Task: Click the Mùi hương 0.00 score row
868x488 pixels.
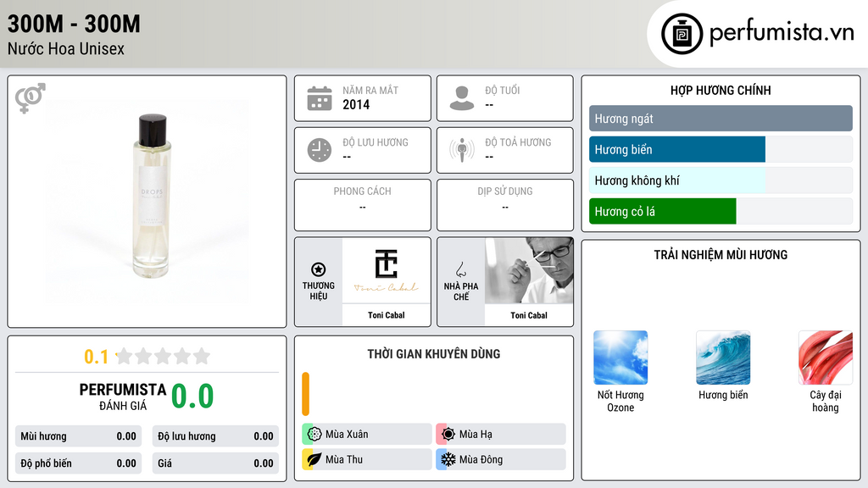Action: (x=79, y=436)
